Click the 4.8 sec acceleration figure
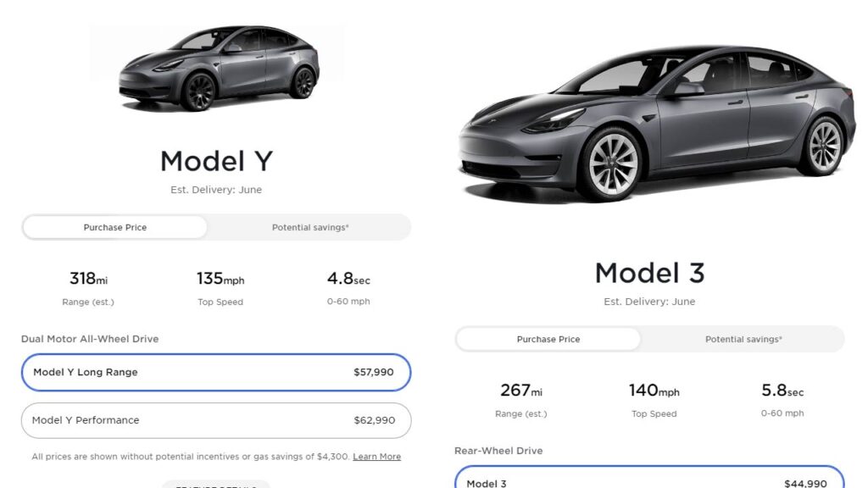Screen dimensions: 868x488 point(348,279)
